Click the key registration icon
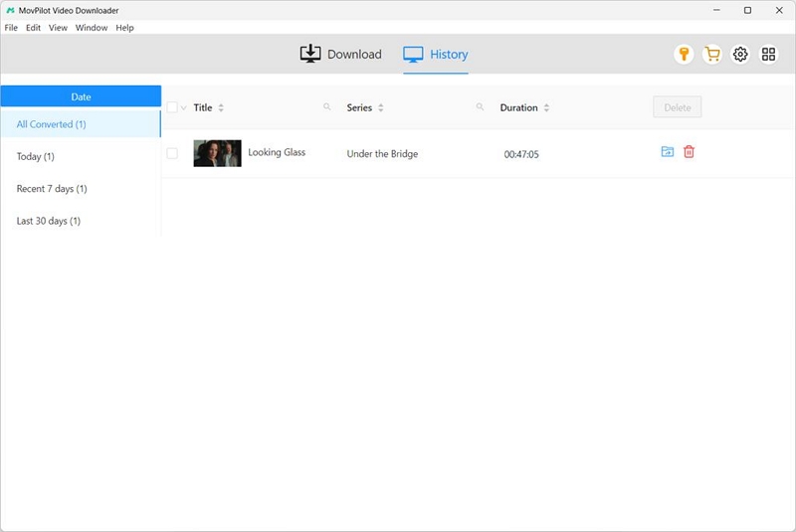 tap(683, 55)
